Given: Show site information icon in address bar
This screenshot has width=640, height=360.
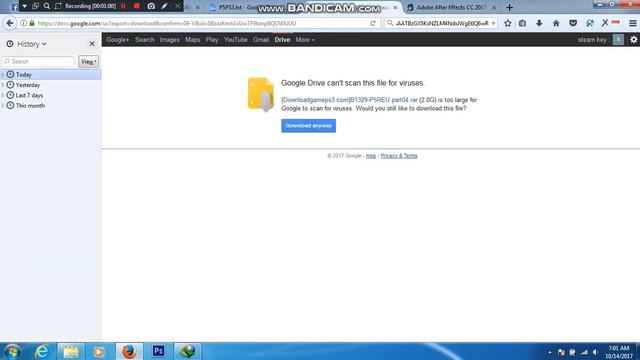Looking at the screenshot, I should coord(23,23).
